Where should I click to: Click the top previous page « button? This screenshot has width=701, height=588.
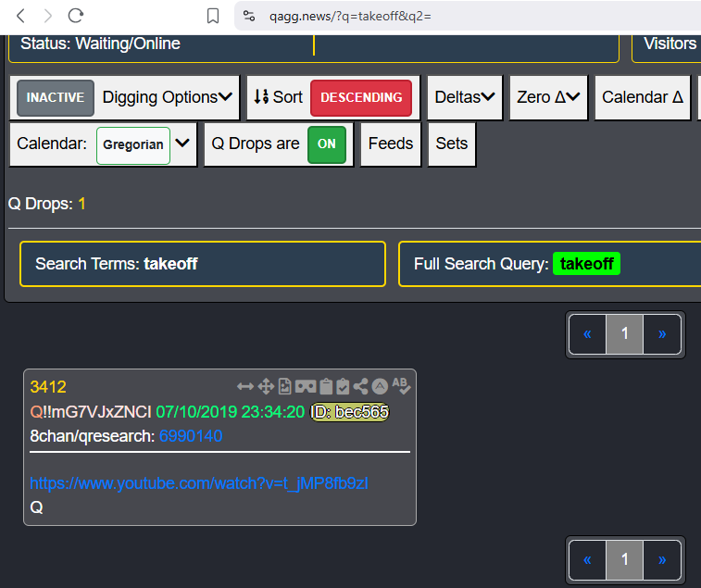[x=587, y=334]
